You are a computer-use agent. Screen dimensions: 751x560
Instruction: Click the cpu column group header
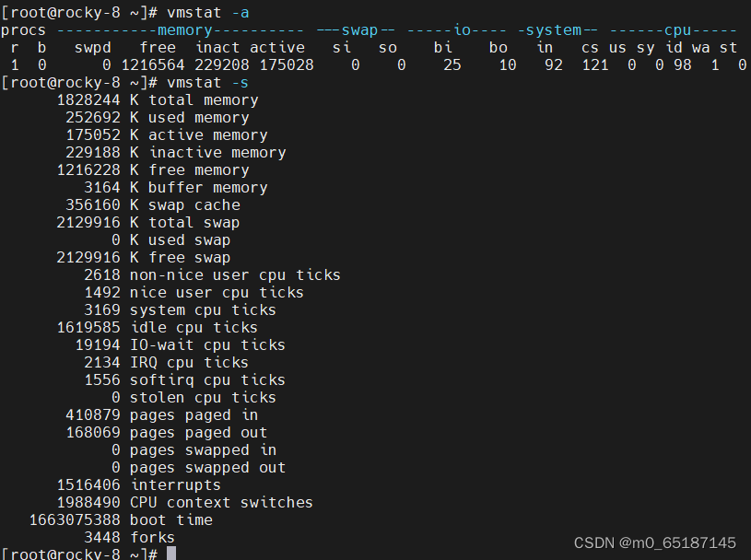pyautogui.click(x=674, y=30)
